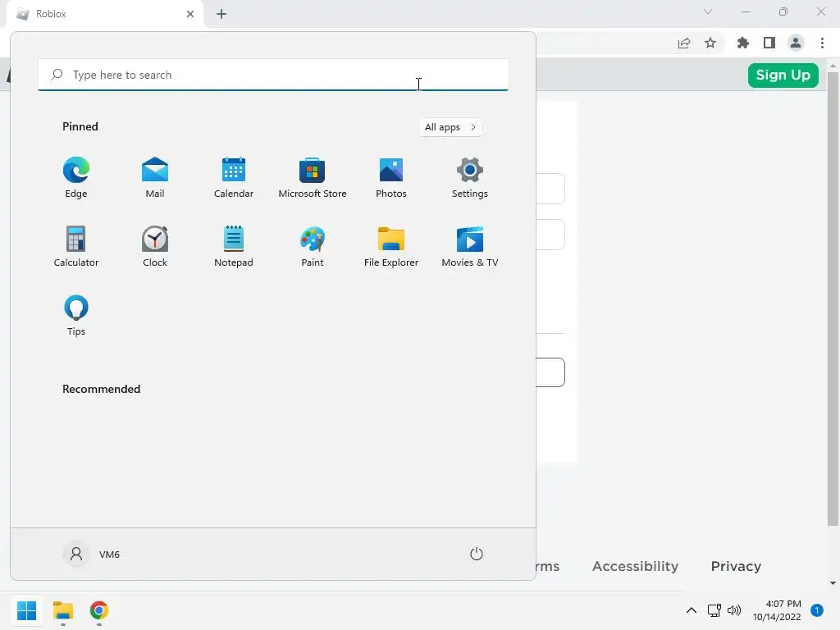Open Chrome's three-dot menu

coord(822,43)
